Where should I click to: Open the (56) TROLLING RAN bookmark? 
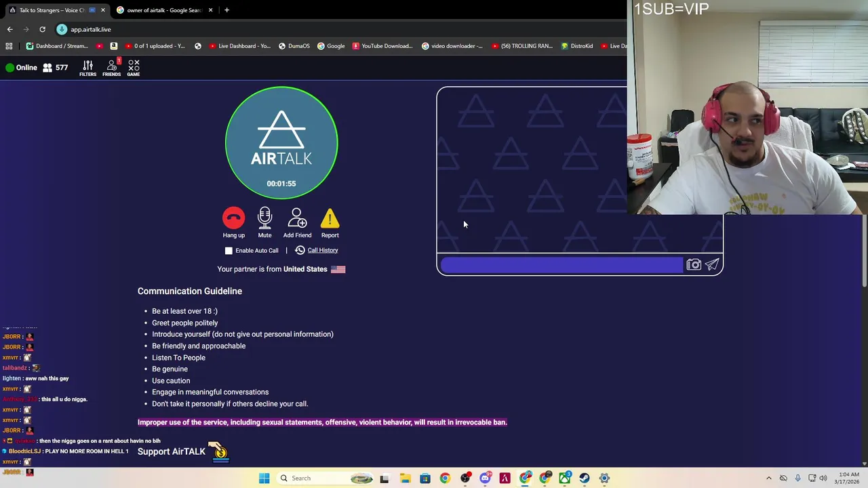point(522,46)
